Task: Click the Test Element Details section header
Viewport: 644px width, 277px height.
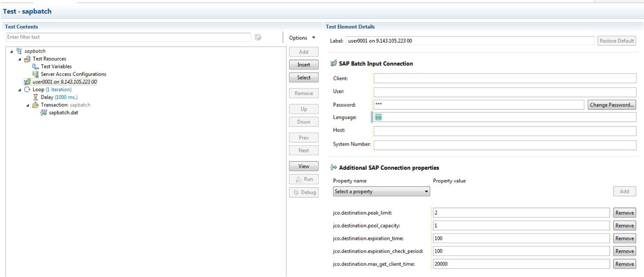Action: point(350,27)
